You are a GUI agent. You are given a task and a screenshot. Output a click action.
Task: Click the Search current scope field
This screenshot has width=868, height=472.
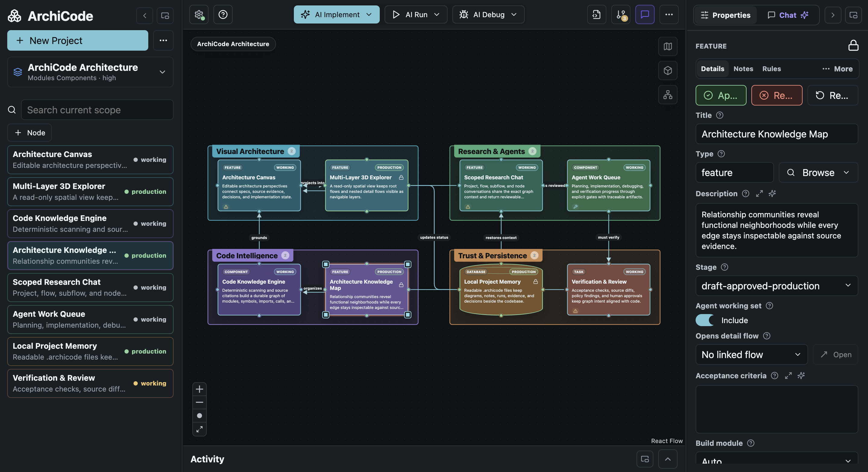click(x=97, y=110)
